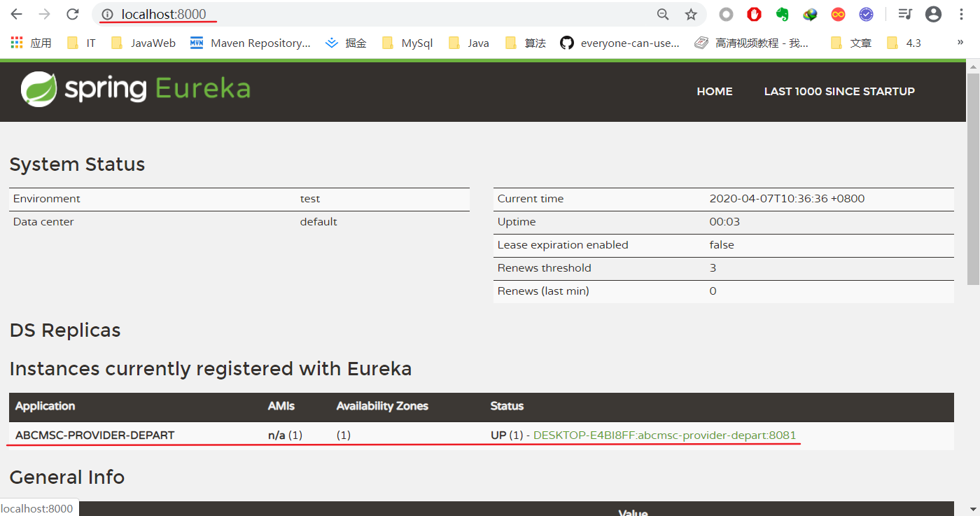View site information for localhost
980x516 pixels.
(x=107, y=14)
